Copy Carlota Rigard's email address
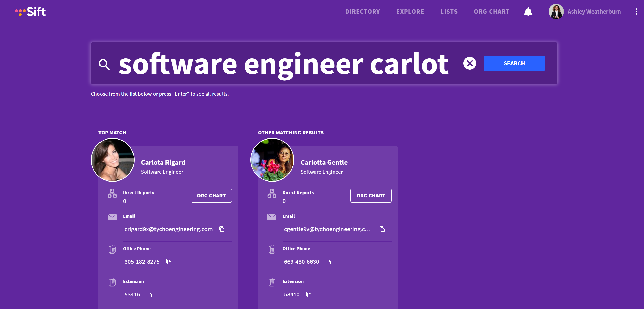Image resolution: width=644 pixels, height=309 pixels. point(222,229)
